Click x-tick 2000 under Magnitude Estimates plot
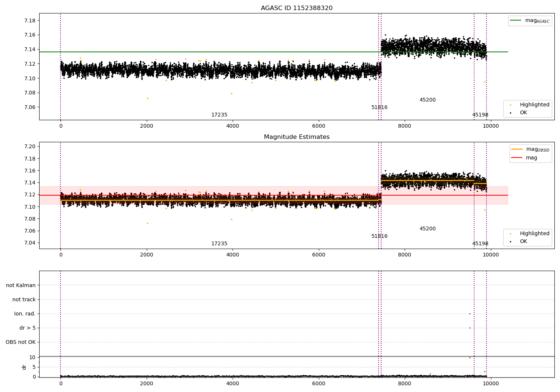The width and height of the screenshot is (560, 392). [147, 255]
